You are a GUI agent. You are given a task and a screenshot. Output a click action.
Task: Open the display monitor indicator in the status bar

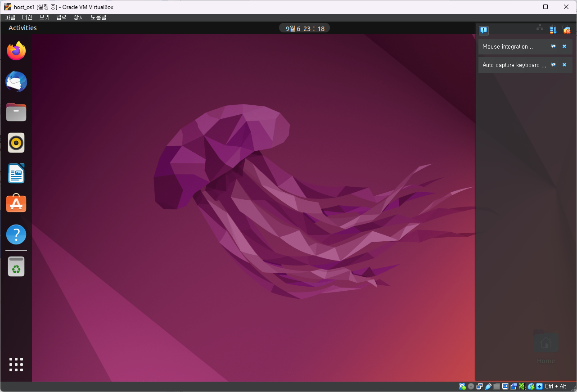505,386
